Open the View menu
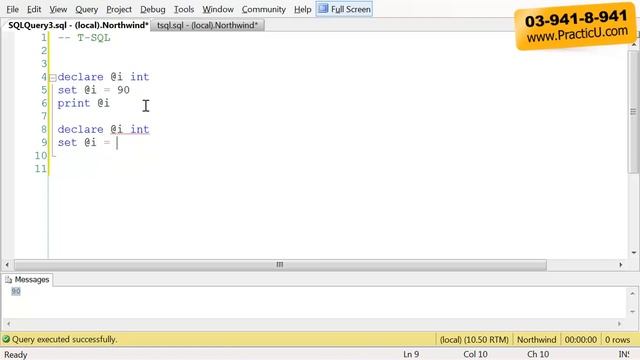The image size is (640, 360). click(58, 9)
